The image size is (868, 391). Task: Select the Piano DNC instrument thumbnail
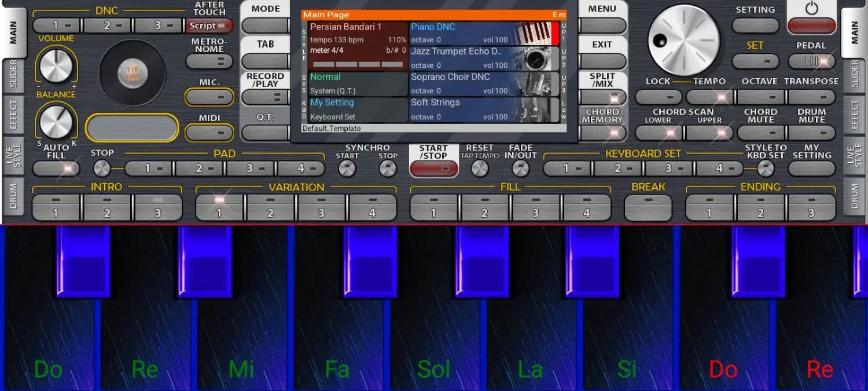(533, 34)
